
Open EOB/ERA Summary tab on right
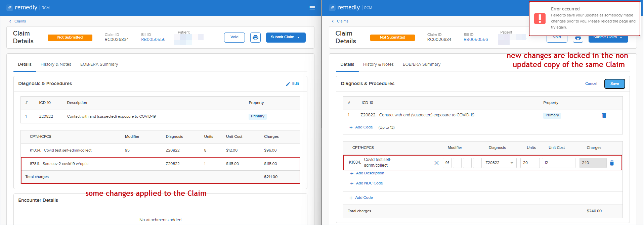point(422,64)
